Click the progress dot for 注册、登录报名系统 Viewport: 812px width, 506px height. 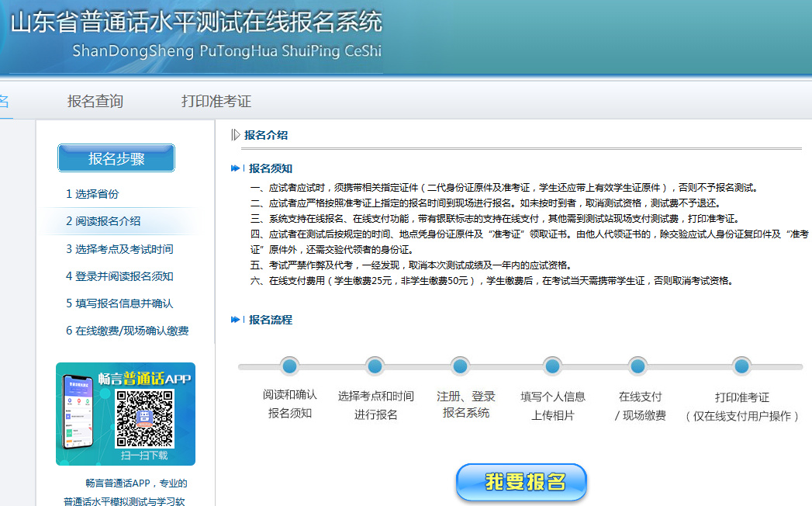tap(461, 366)
